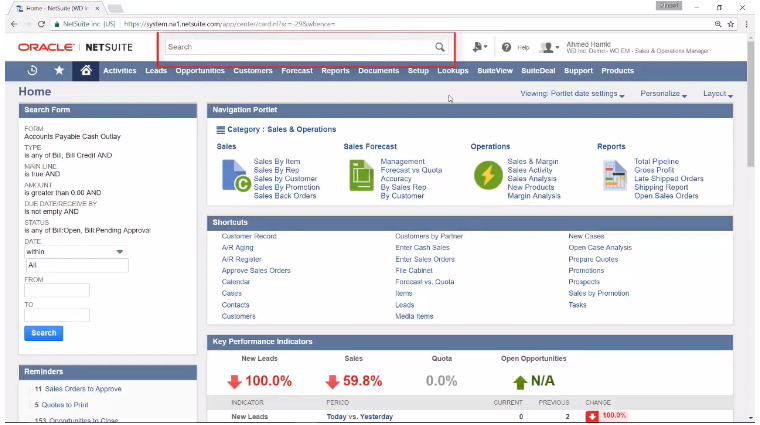Bookmark this page with browser star

(x=730, y=24)
